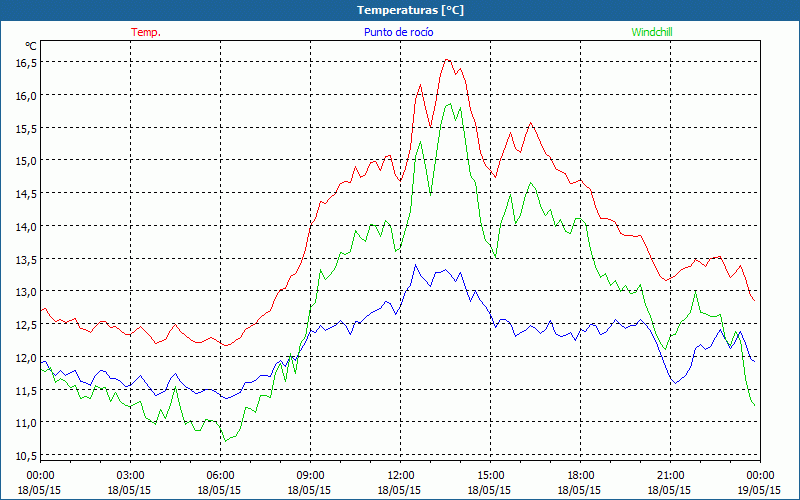Click the 09:00 time axis label

pyautogui.click(x=310, y=476)
